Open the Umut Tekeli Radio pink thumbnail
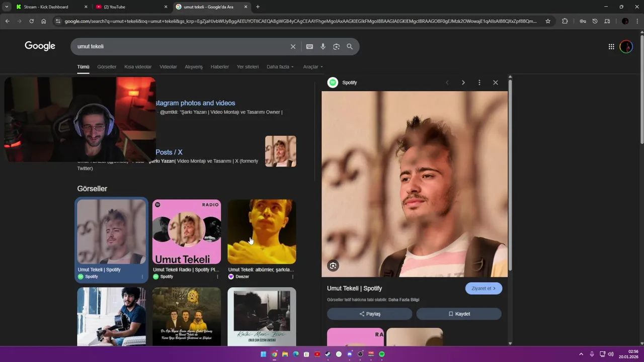 tap(187, 232)
